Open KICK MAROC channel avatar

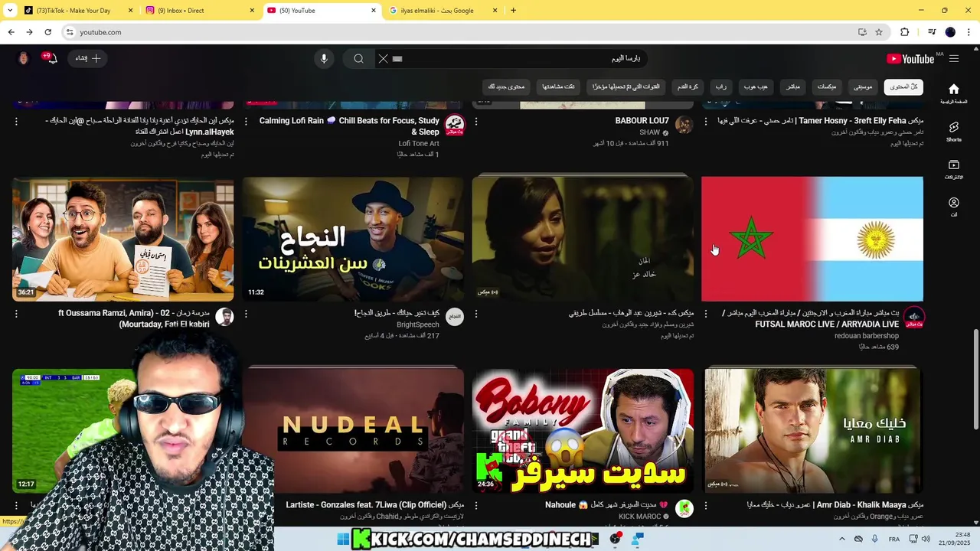(x=684, y=509)
